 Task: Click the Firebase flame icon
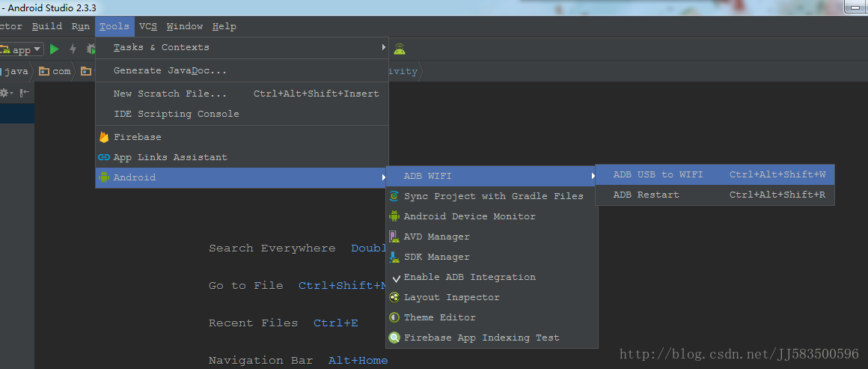pos(104,137)
